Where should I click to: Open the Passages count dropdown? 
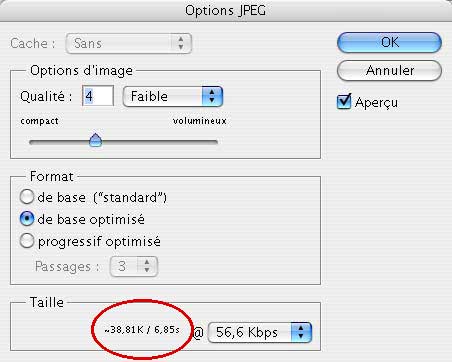click(134, 266)
